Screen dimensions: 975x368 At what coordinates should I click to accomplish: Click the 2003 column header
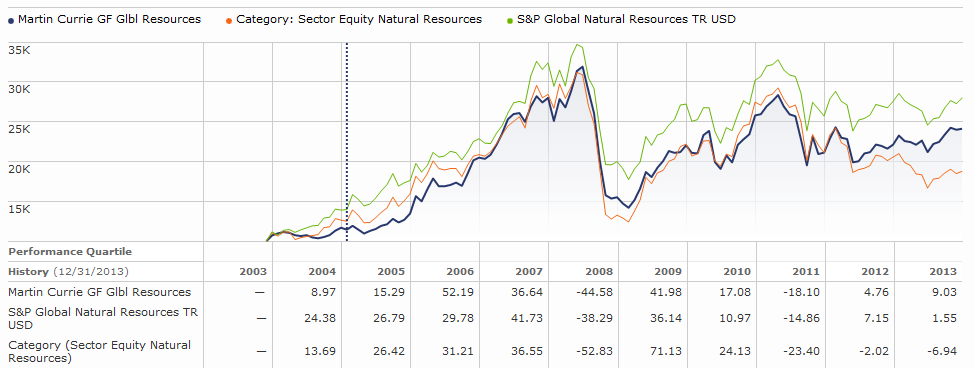253,272
